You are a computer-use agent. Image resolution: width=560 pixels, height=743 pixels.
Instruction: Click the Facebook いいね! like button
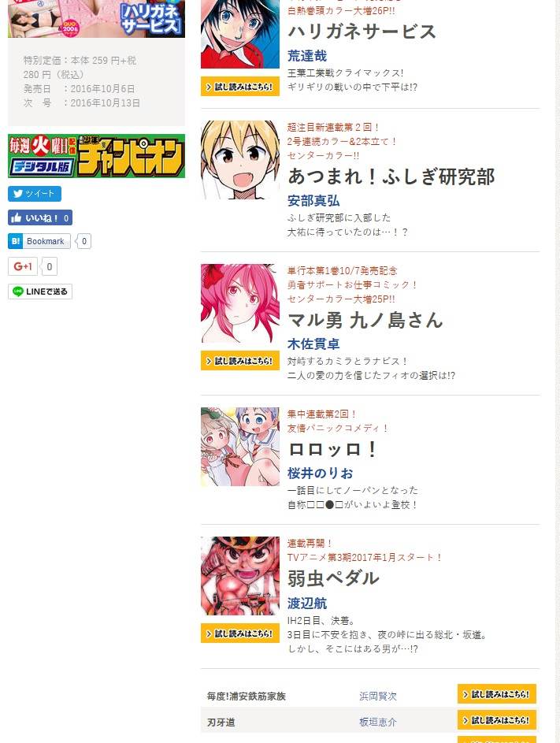point(40,218)
